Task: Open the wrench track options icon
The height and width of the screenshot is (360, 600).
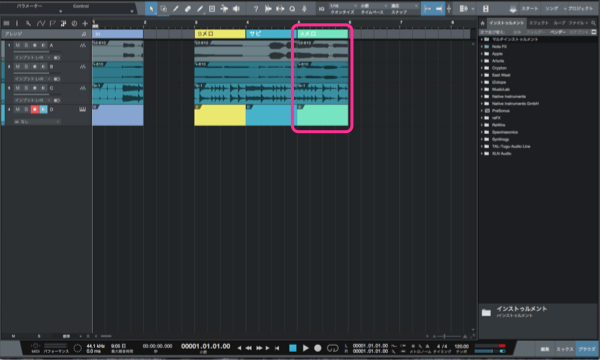Action: pyautogui.click(x=28, y=23)
